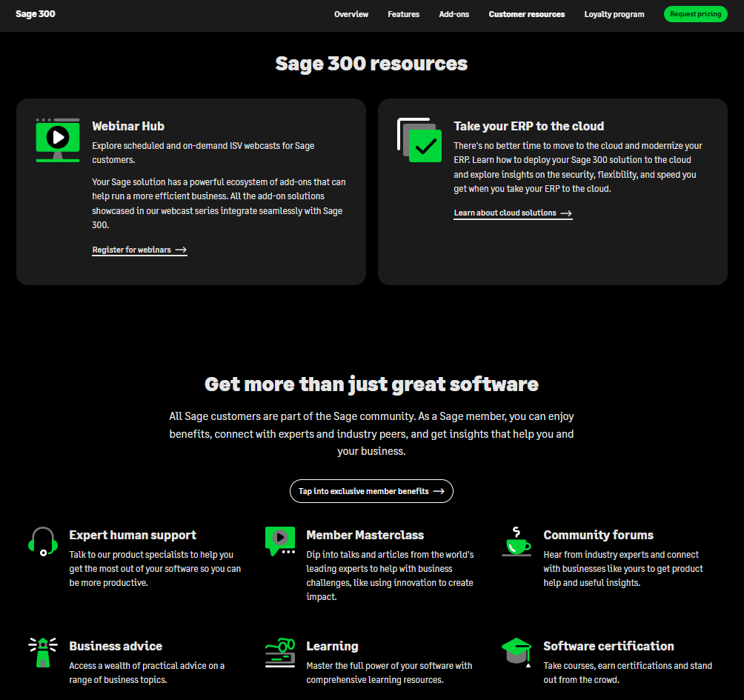Click the Expert human support heading
This screenshot has width=744, height=700.
[x=133, y=535]
